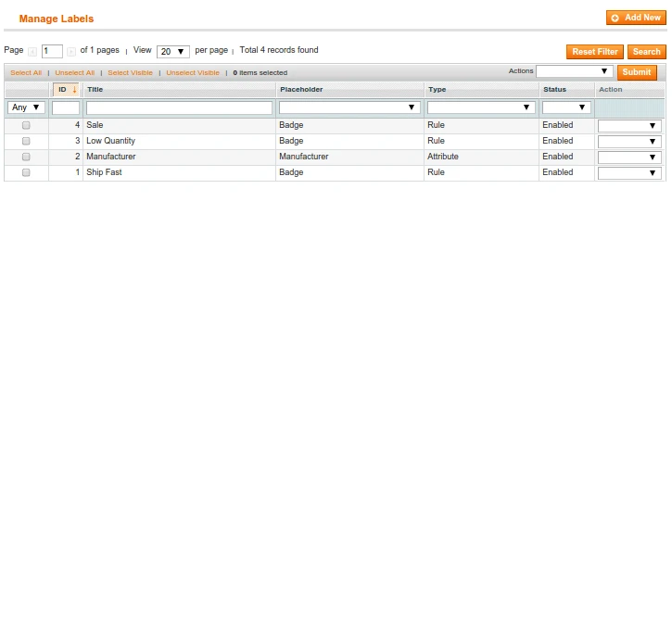672x630 pixels.
Task: Open the Action dropdown for Manufacturer row
Action: pyautogui.click(x=629, y=157)
